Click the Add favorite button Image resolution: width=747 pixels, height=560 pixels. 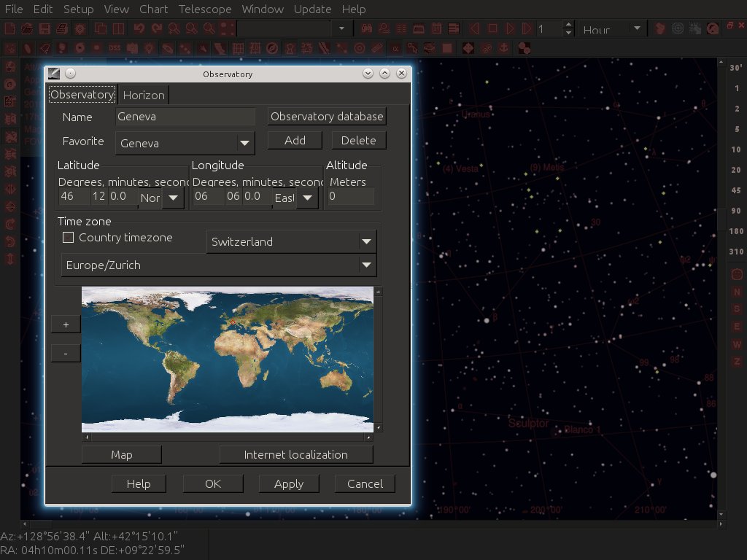295,141
